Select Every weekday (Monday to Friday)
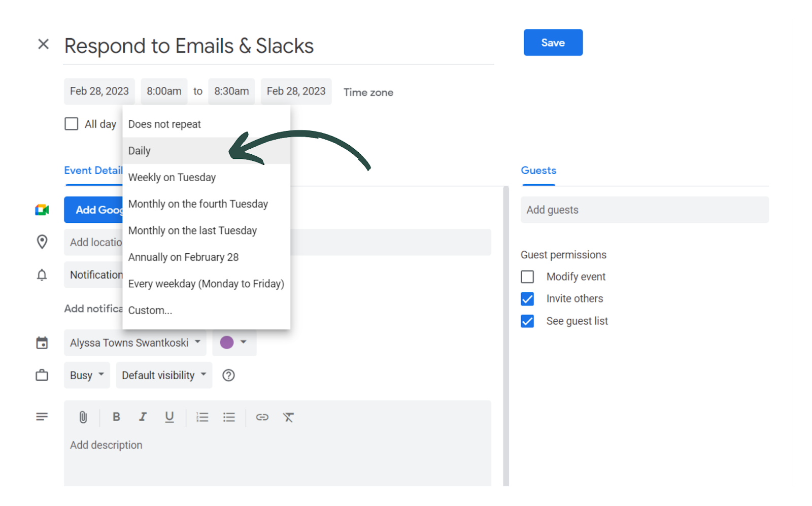The image size is (812, 506). tap(207, 284)
